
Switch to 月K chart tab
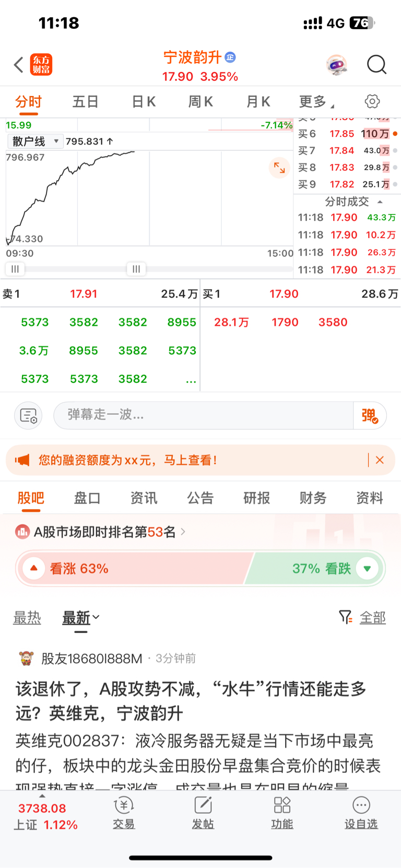(258, 101)
